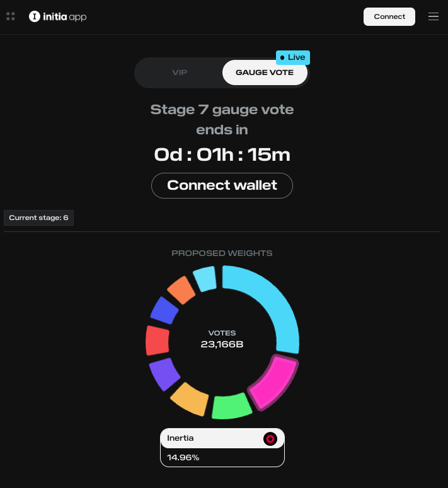Select the orange donut chart segment
Viewport: 448px width, 488px height.
tap(181, 290)
